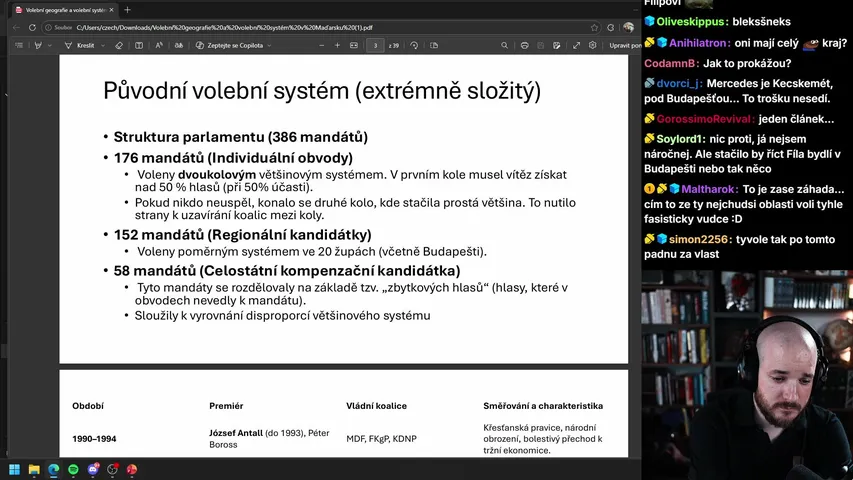853x480 pixels.
Task: Open OBS Studio from the taskbar
Action: click(113, 469)
